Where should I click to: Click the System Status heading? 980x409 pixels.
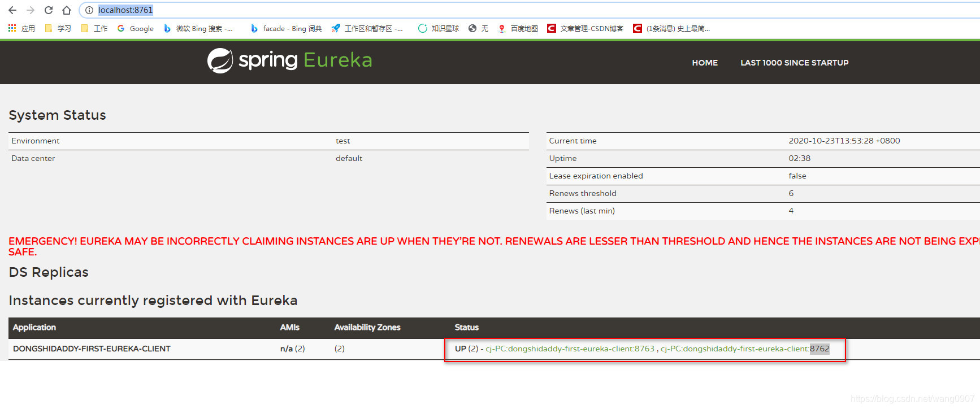57,115
